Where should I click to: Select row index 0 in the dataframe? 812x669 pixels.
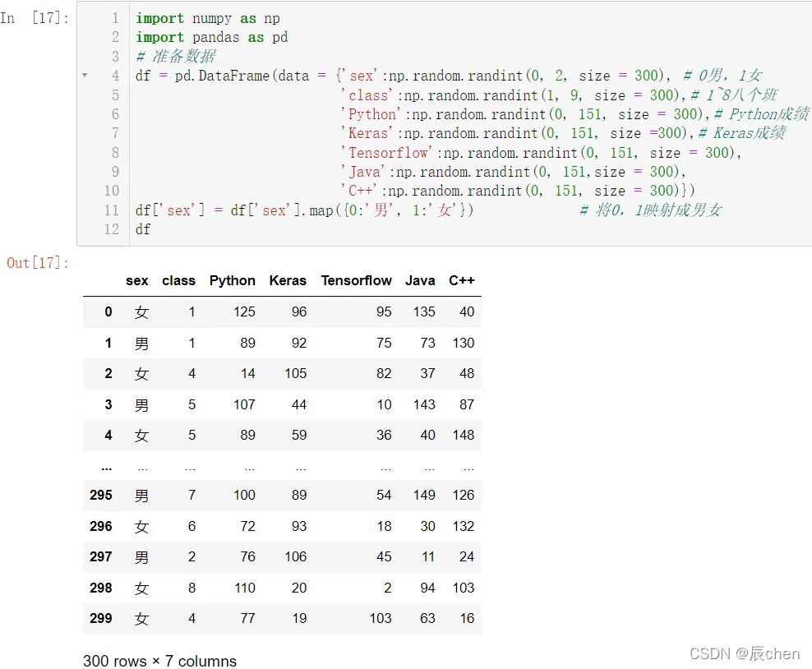pos(108,311)
